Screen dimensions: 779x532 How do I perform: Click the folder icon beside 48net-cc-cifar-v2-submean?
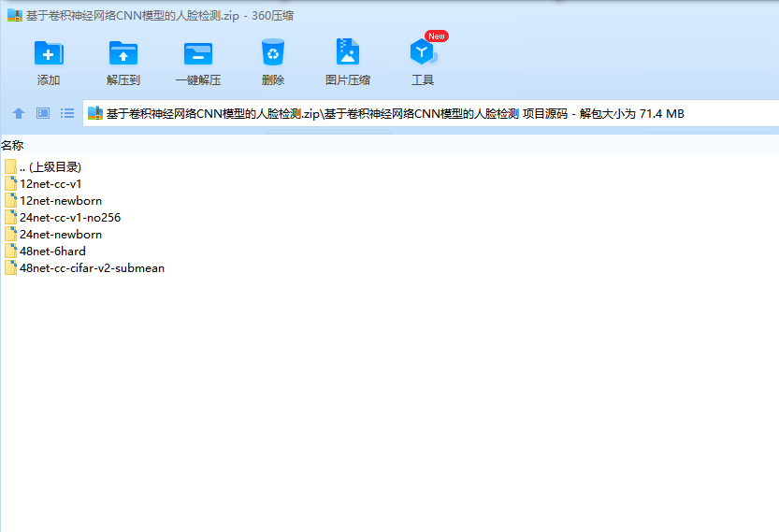[x=11, y=267]
